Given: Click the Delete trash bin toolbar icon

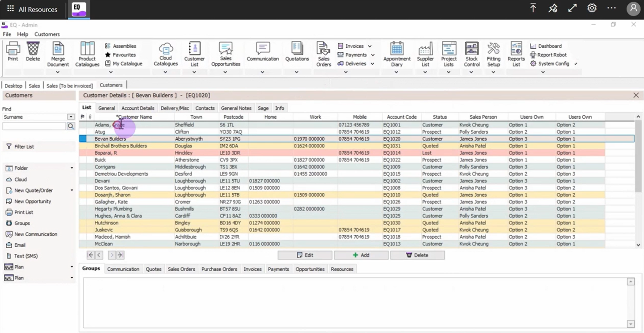Looking at the screenshot, I should coord(33,52).
